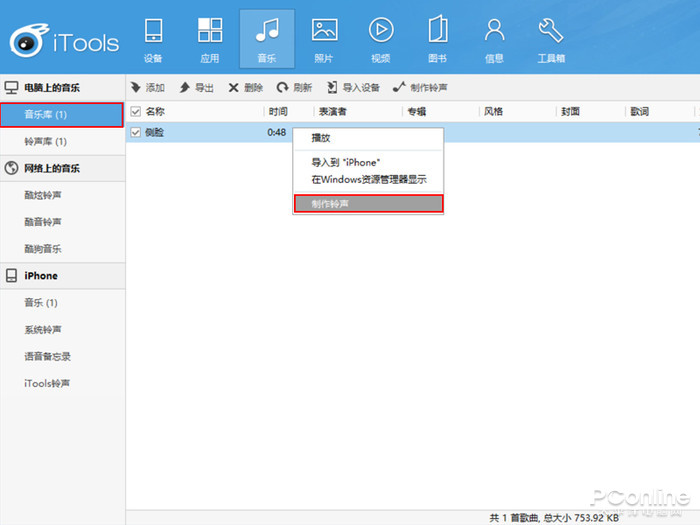Image resolution: width=700 pixels, height=525 pixels.
Task: Open the 应用 apps section
Action: click(x=210, y=40)
